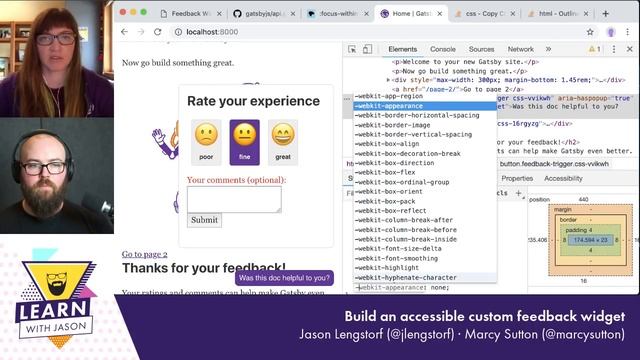Viewport: 640px width, 360px height.
Task: Choose -webkit-highlight suggestion
Action: [425, 268]
